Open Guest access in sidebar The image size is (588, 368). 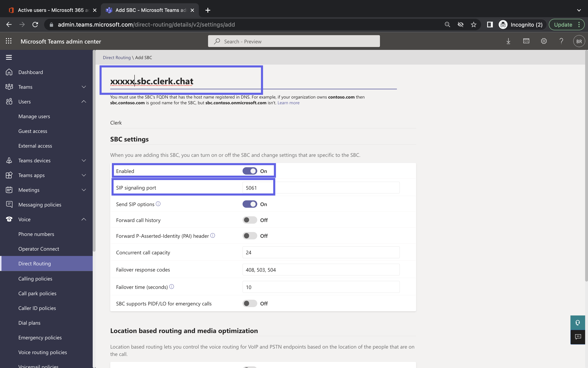tap(33, 131)
